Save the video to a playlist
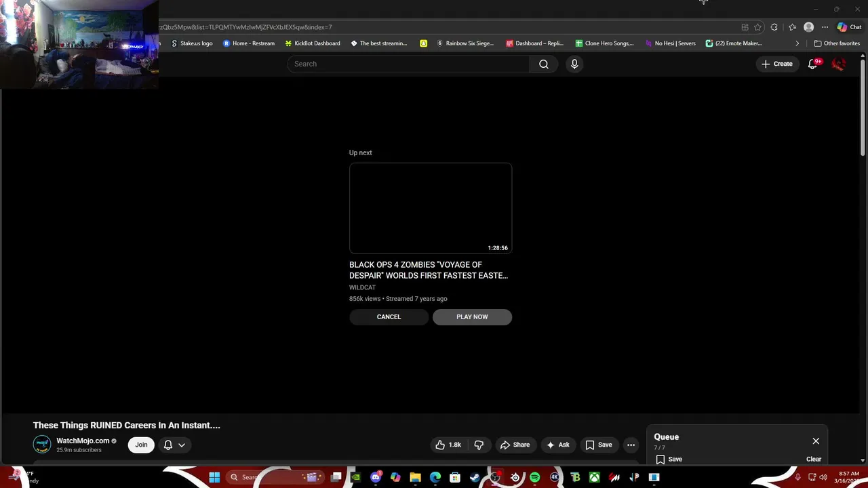This screenshot has height=488, width=868. click(599, 445)
